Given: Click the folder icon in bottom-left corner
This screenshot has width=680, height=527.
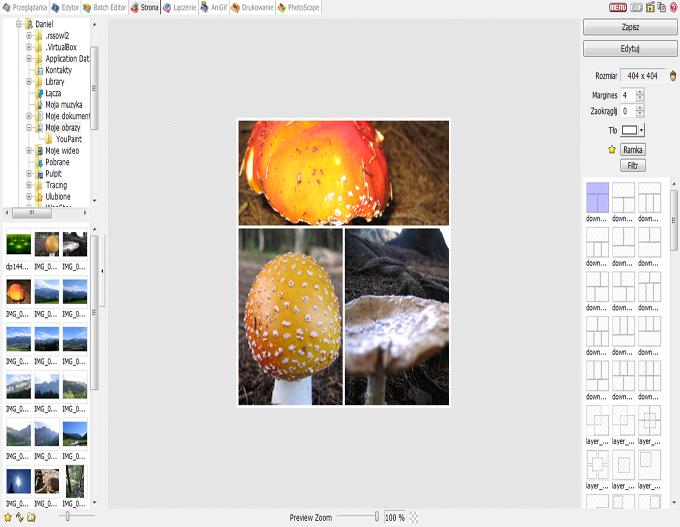Looking at the screenshot, I should pos(31,517).
